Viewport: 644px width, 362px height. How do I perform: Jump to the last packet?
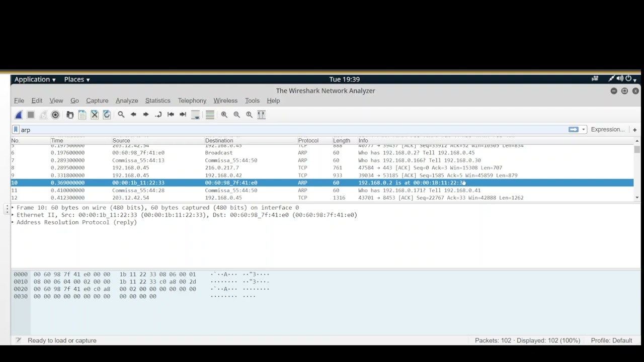pos(183,115)
